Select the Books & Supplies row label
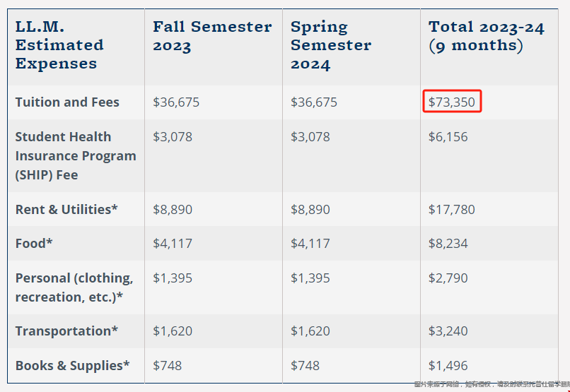Screen dimensions: 570x392 [72, 365]
